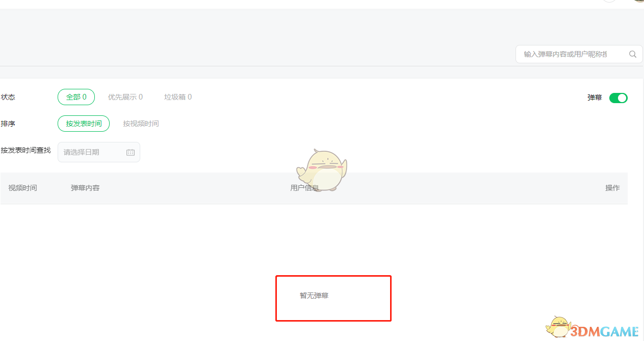Click the user avatar in the top corner
The width and height of the screenshot is (644, 341).
point(639,1)
